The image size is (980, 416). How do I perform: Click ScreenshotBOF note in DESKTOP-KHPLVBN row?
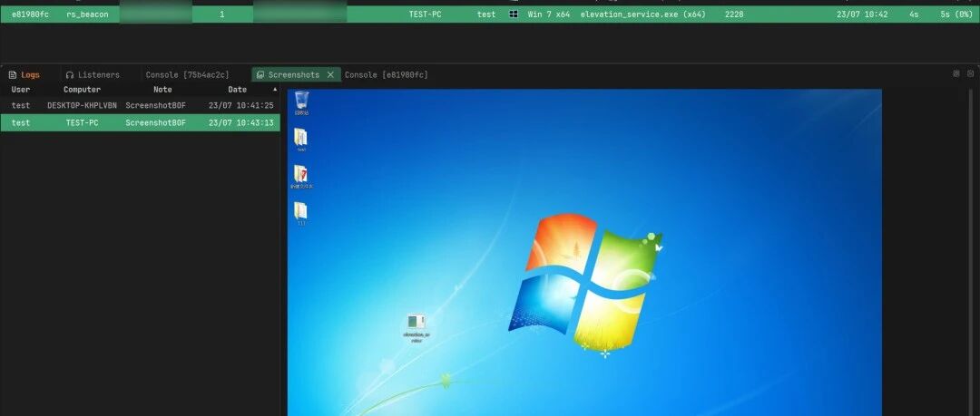156,105
